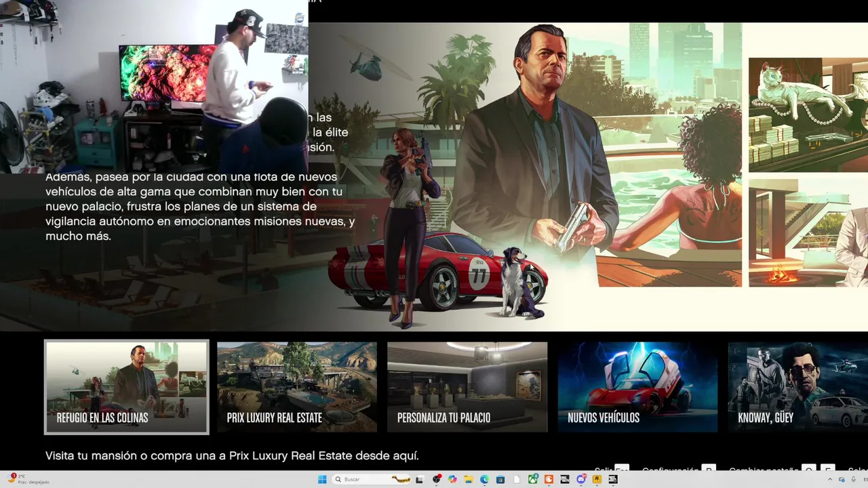This screenshot has height=488, width=868.
Task: Open Microsoft Store from the taskbar
Action: coord(500,479)
